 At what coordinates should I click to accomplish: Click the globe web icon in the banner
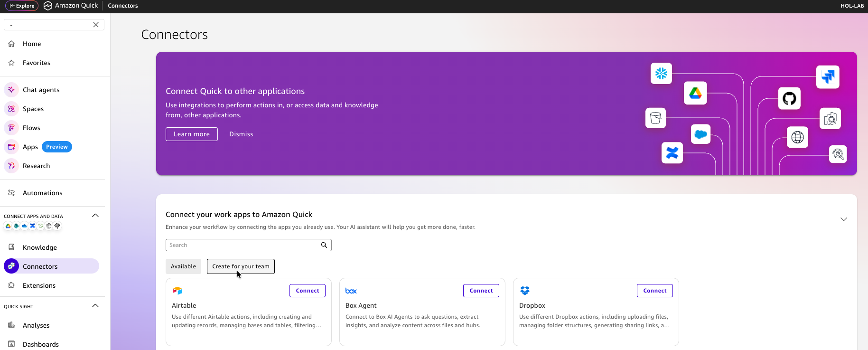point(797,137)
